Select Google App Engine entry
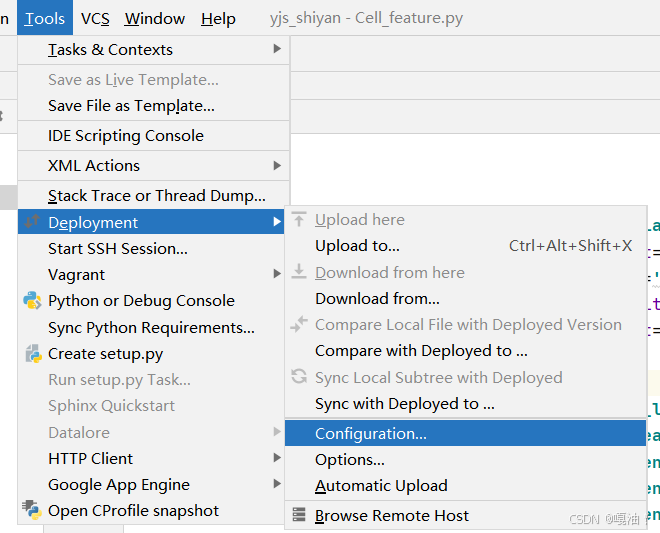 [x=151, y=485]
